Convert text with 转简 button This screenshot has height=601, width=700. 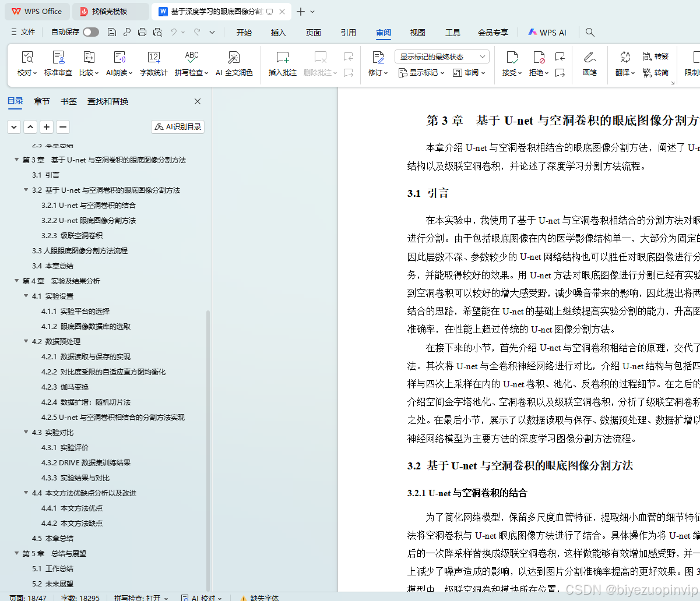tap(656, 73)
